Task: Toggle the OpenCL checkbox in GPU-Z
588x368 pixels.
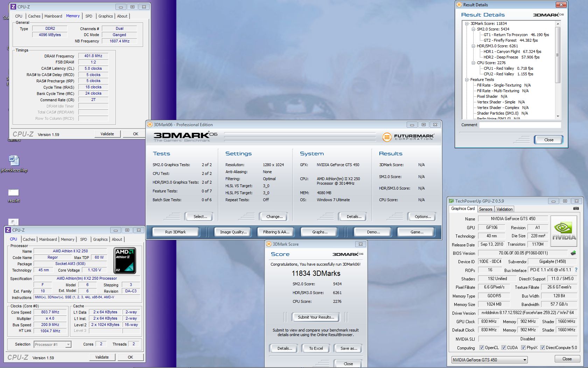Action: tap(482, 348)
